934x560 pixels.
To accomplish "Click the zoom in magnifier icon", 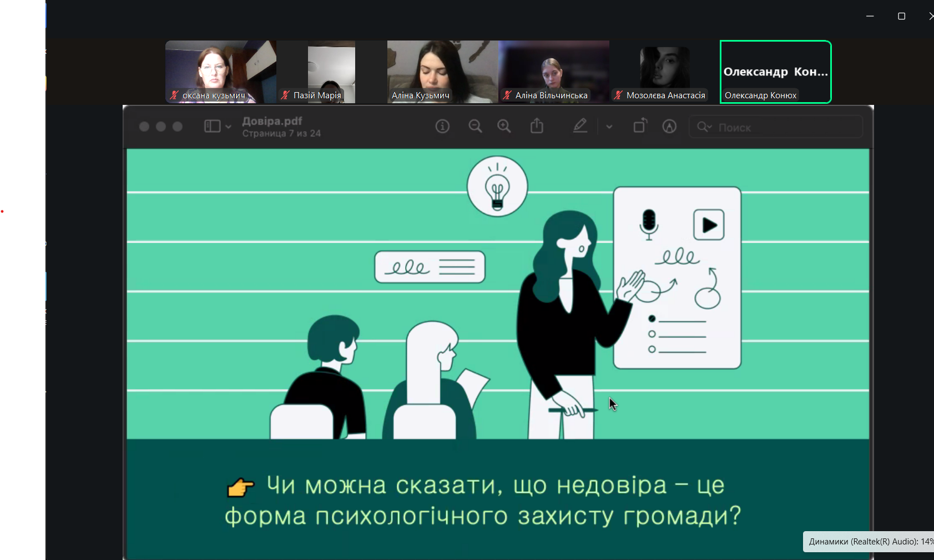I will pos(504,127).
